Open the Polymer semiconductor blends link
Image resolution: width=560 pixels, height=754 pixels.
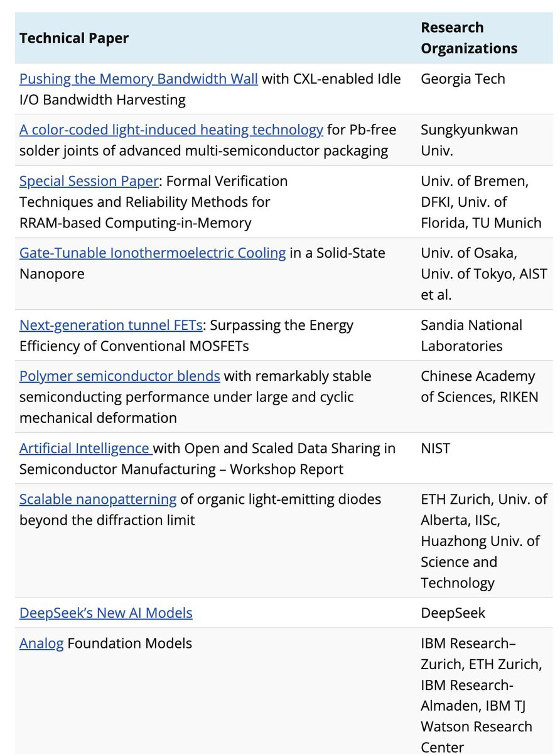click(x=120, y=376)
